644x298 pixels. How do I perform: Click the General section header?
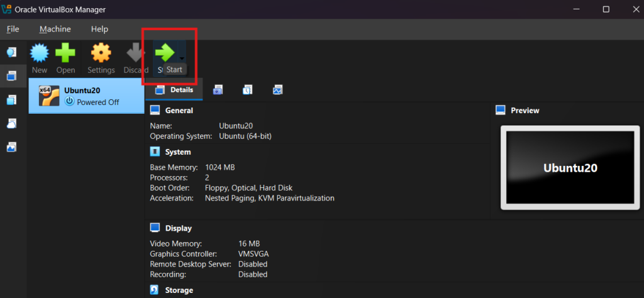point(179,111)
